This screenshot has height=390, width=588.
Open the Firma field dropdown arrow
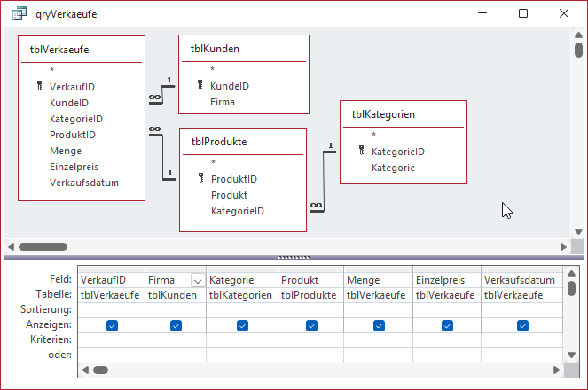pyautogui.click(x=197, y=280)
